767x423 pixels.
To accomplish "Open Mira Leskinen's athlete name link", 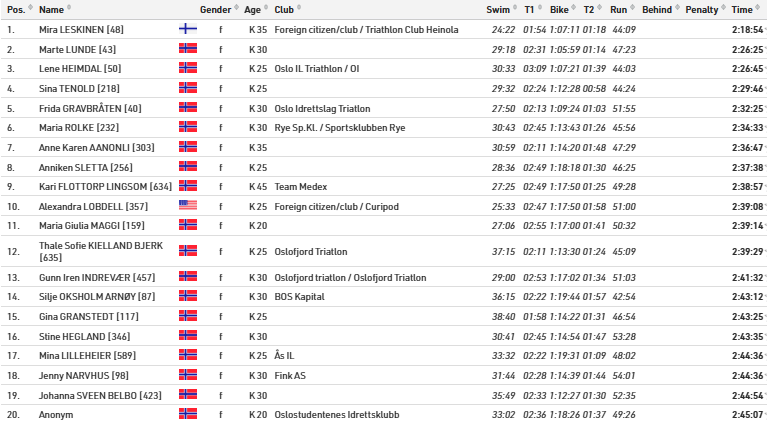I will [81, 30].
